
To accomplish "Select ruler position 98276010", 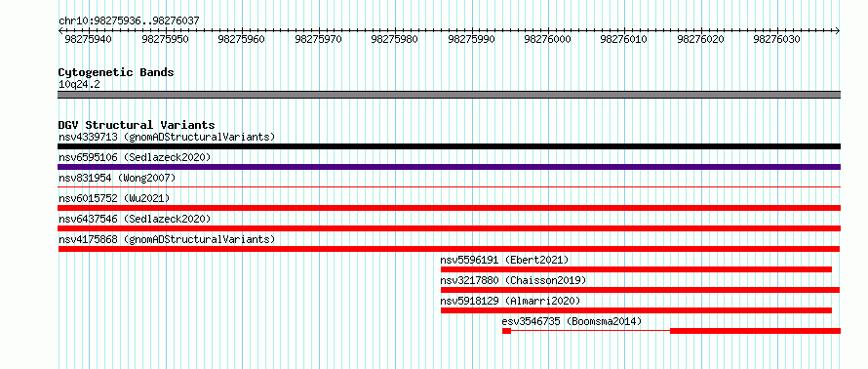I will tap(624, 39).
